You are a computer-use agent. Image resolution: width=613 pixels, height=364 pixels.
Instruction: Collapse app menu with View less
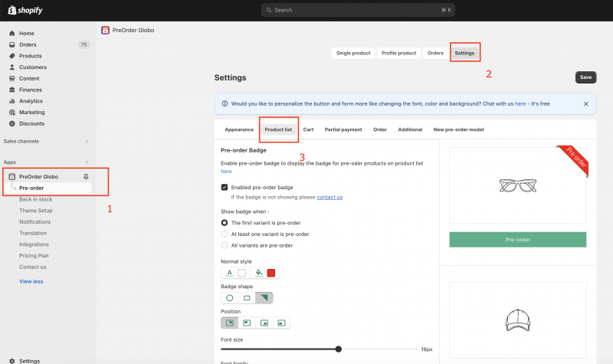31,281
